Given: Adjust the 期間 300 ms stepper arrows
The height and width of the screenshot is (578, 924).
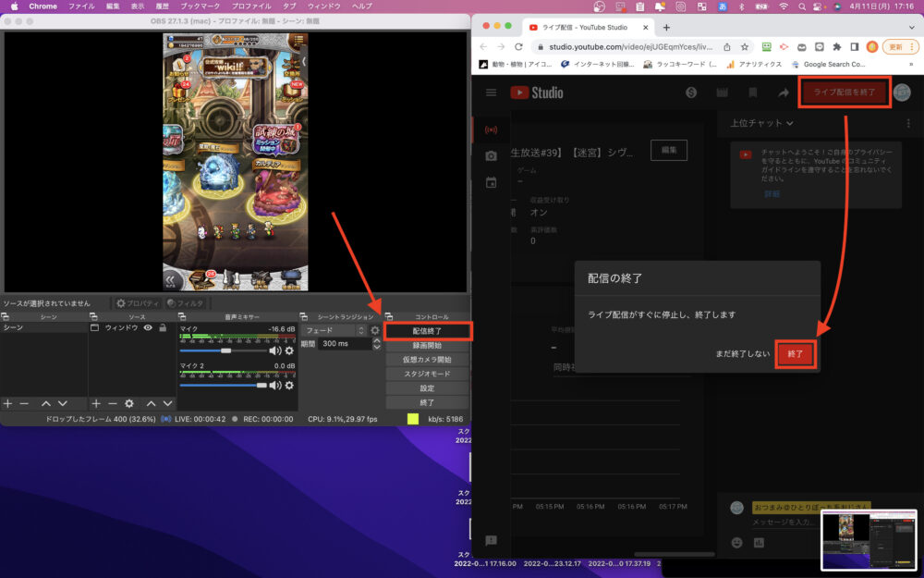Looking at the screenshot, I should click(377, 344).
